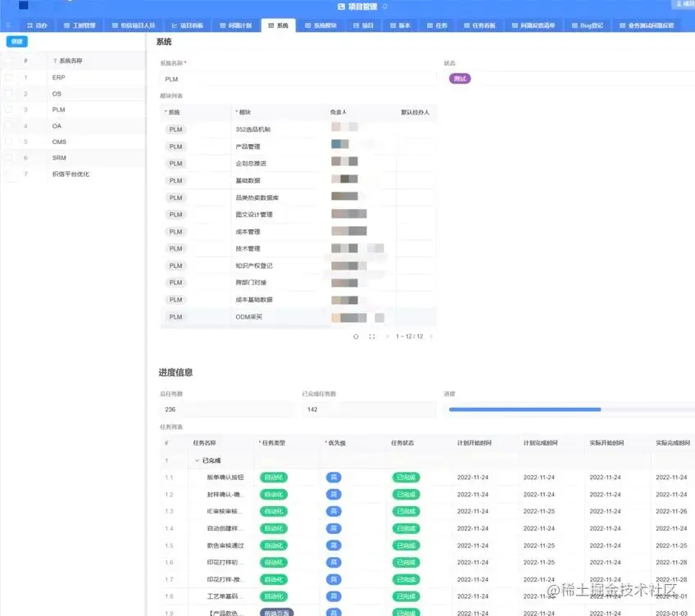Click the 技术管理 module cell

point(248,249)
